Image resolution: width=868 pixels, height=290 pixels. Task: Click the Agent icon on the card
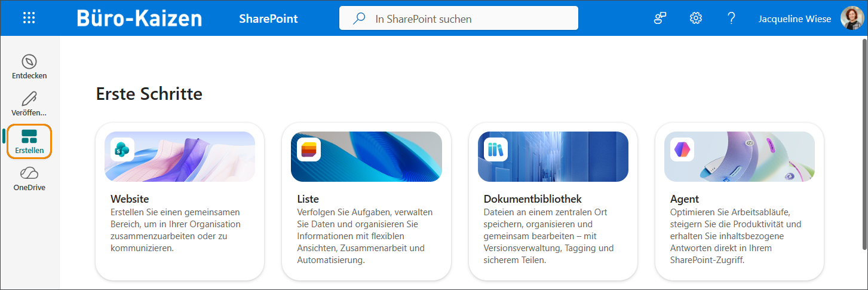[682, 149]
